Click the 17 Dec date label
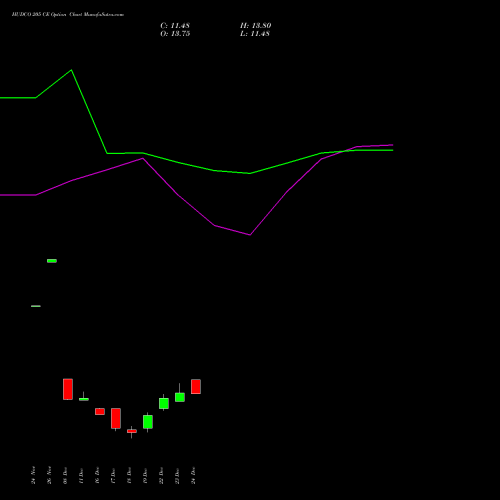500x500 pixels. pos(113,475)
